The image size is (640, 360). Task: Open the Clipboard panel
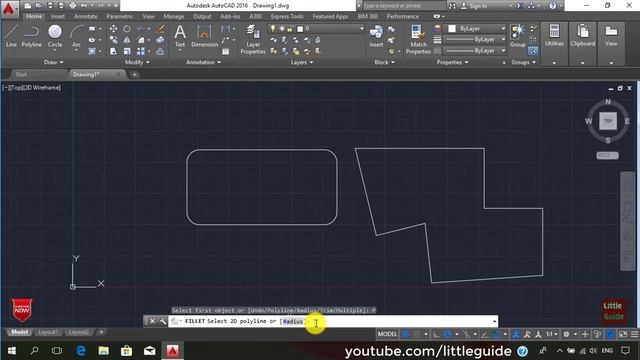coord(582,36)
